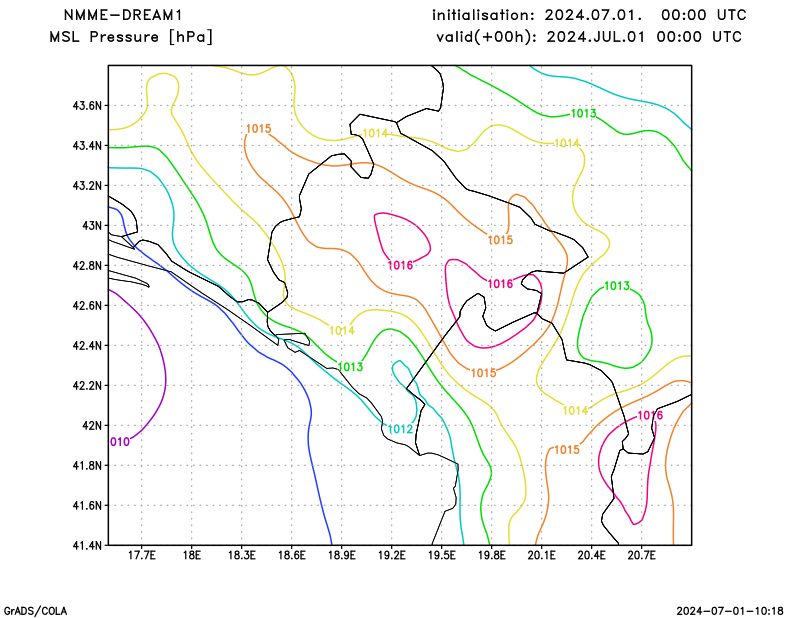
Task: Click the 1013 label on the closed green loop
Action: tap(617, 286)
